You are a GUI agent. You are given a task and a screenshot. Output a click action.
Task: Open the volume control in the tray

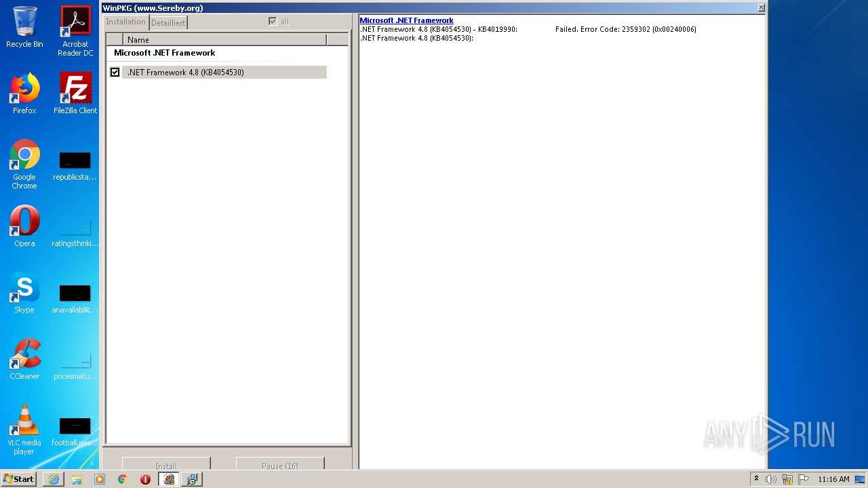tap(771, 479)
